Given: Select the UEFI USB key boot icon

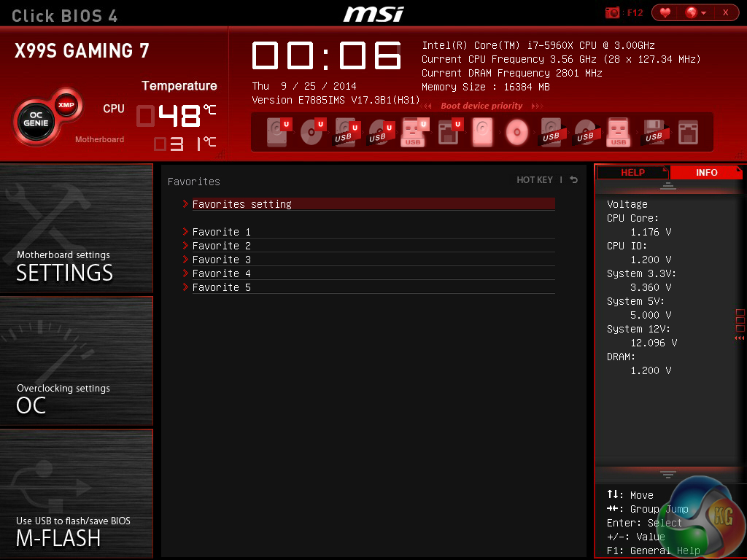Looking at the screenshot, I should (x=414, y=132).
